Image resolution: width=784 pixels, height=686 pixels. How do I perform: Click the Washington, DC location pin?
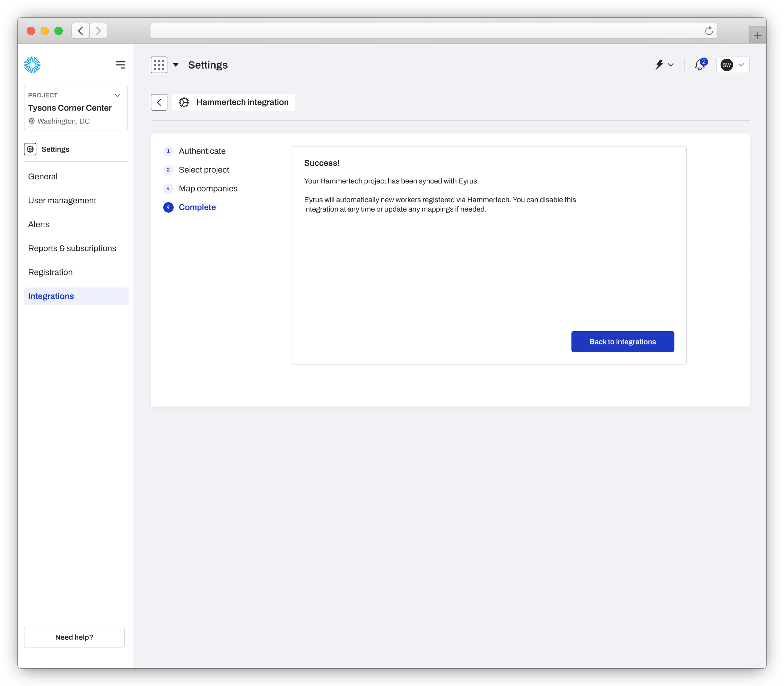[x=32, y=121]
